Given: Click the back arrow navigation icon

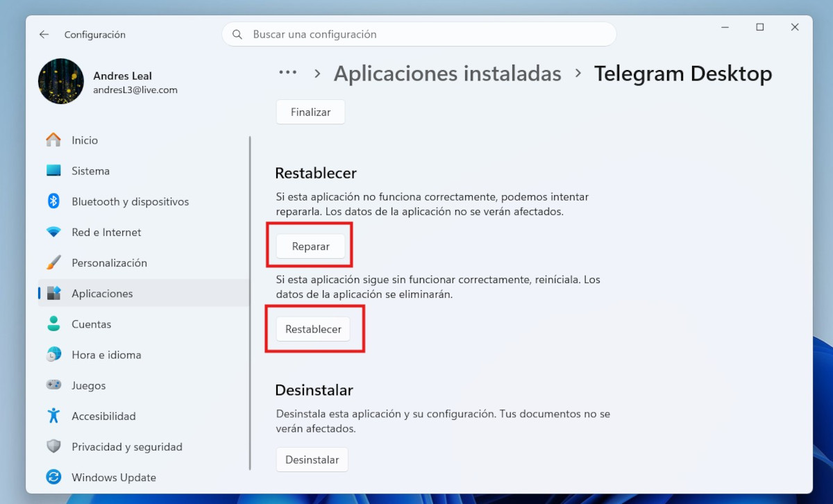Looking at the screenshot, I should (44, 34).
